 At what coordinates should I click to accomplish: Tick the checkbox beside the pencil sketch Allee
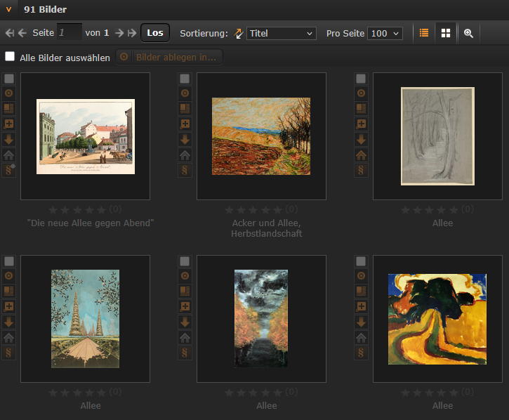(x=361, y=78)
